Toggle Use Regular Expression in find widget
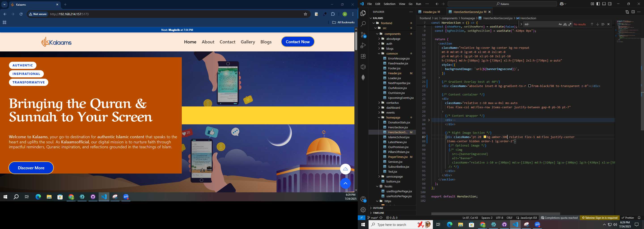Viewport: 644px width, 229px height. point(570,24)
